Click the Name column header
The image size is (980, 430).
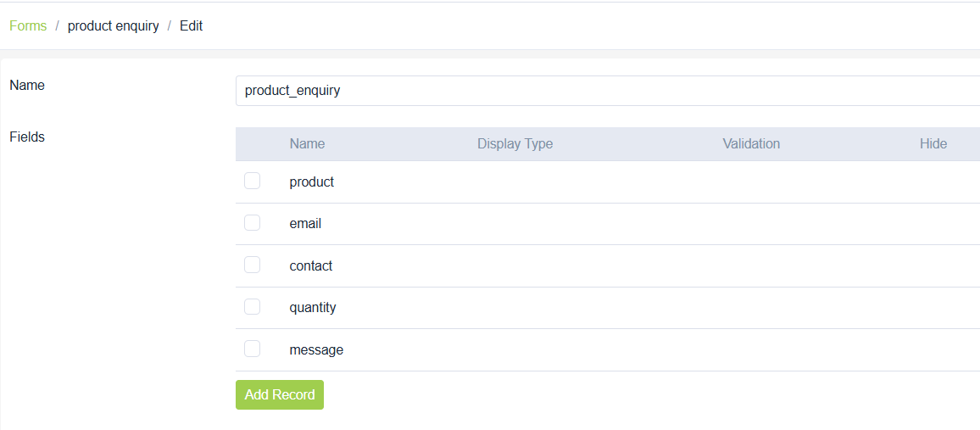pos(307,143)
